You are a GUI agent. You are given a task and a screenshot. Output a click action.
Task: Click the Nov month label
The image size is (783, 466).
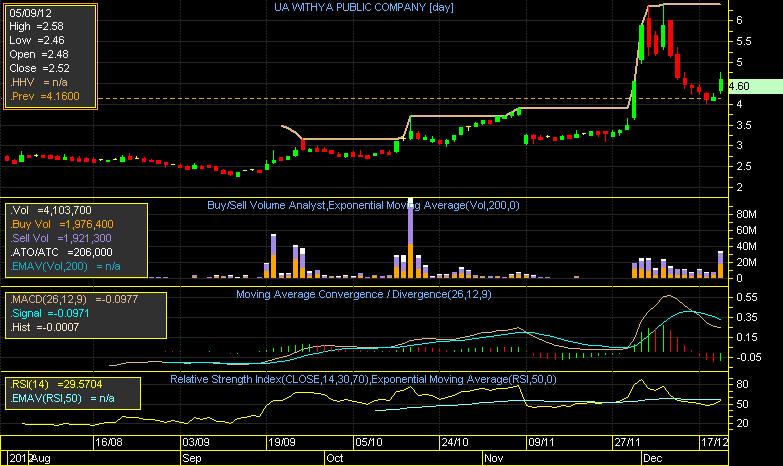click(494, 458)
